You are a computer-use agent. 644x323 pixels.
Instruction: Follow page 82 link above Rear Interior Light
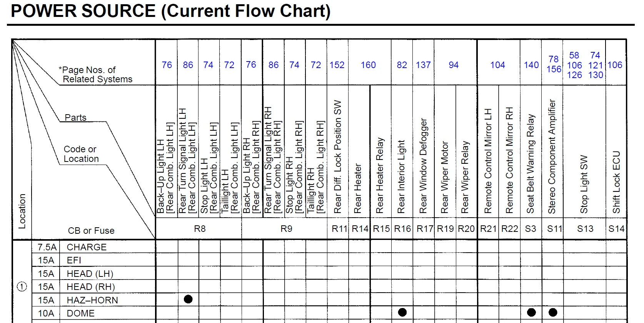coord(402,65)
